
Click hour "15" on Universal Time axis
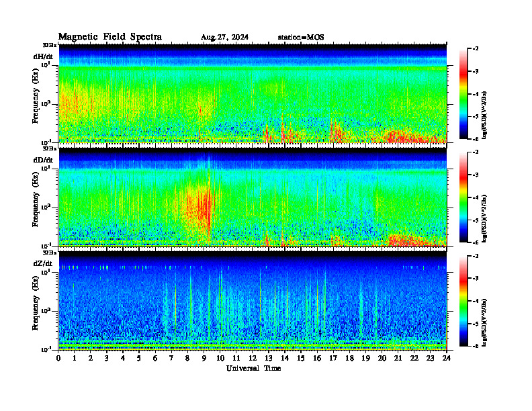click(x=302, y=358)
